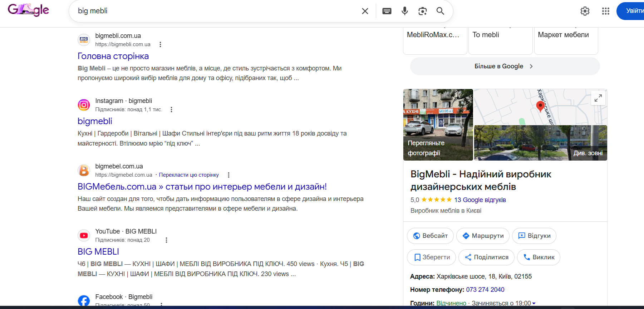Viewport: 644px width, 309px height.
Task: Open more options for Instagram bigmebli result
Action: [x=171, y=109]
